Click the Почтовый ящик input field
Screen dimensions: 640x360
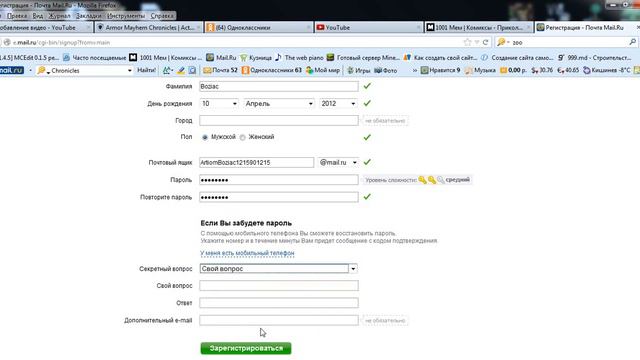pyautogui.click(x=256, y=162)
